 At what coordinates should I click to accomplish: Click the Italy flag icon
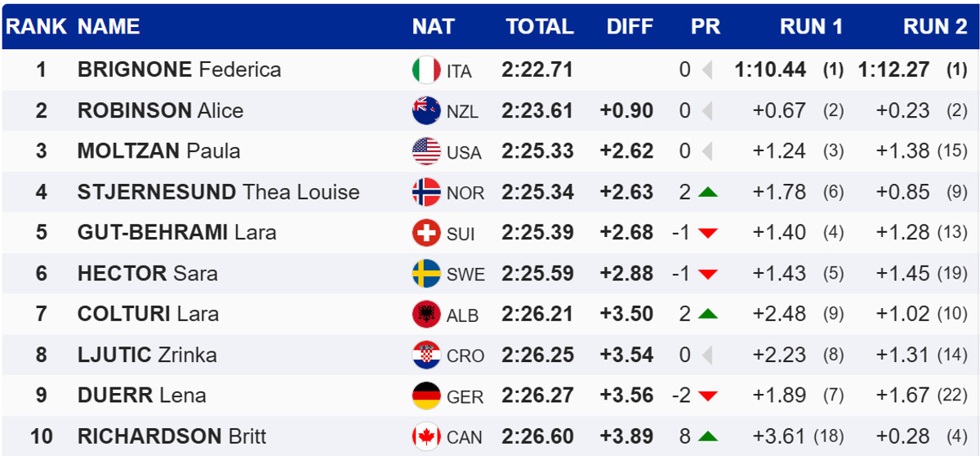(x=426, y=70)
